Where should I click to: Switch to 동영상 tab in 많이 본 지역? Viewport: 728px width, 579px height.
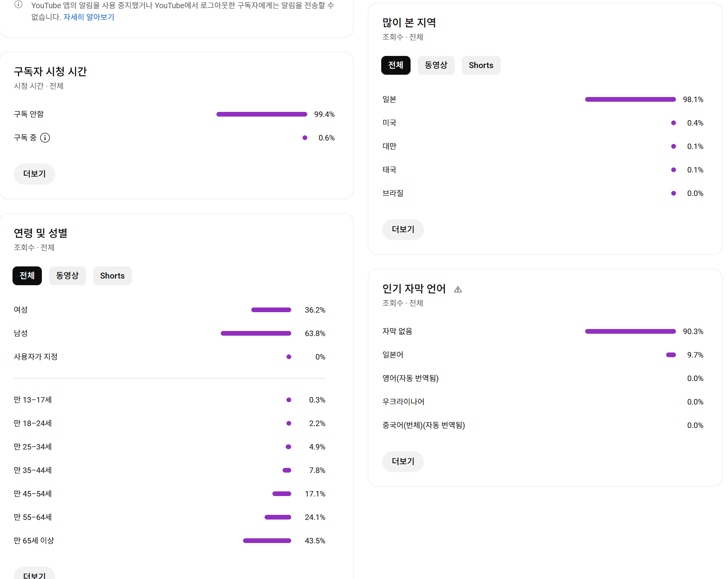coord(436,65)
